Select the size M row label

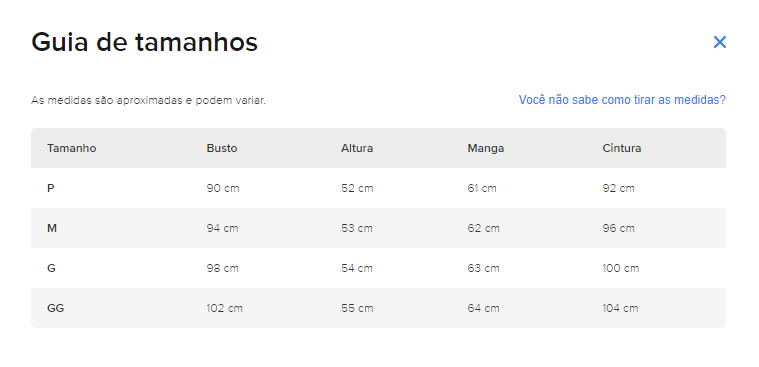[52, 228]
